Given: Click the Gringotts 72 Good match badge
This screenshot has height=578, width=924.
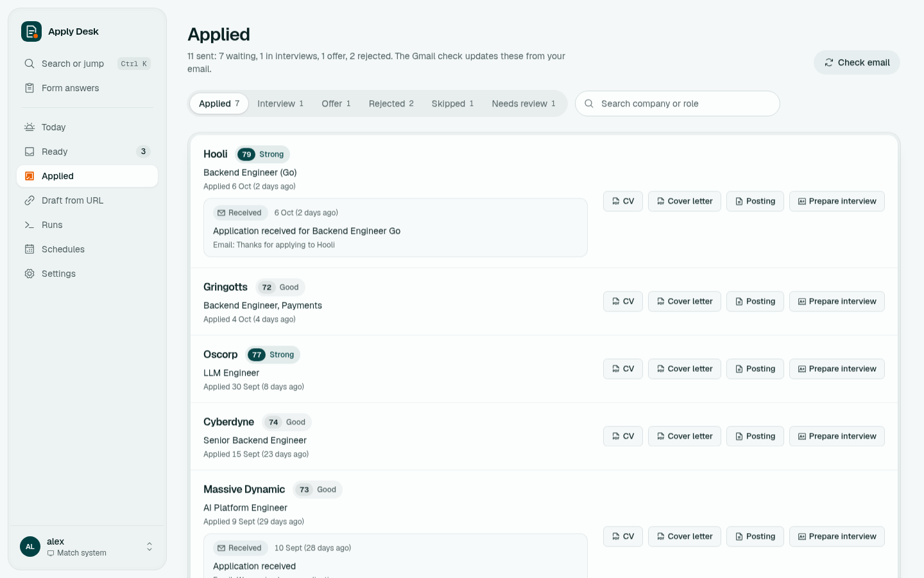Looking at the screenshot, I should click(x=280, y=287).
